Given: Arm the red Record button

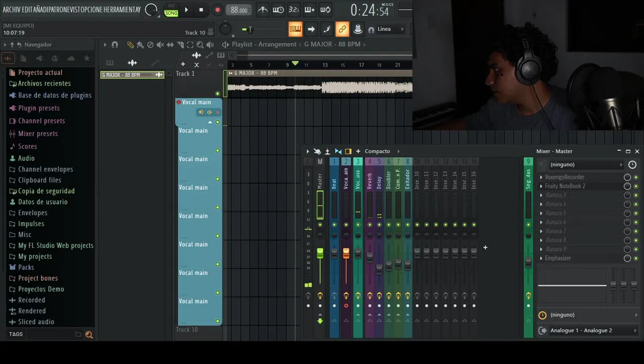Looking at the screenshot, I should pos(218,10).
